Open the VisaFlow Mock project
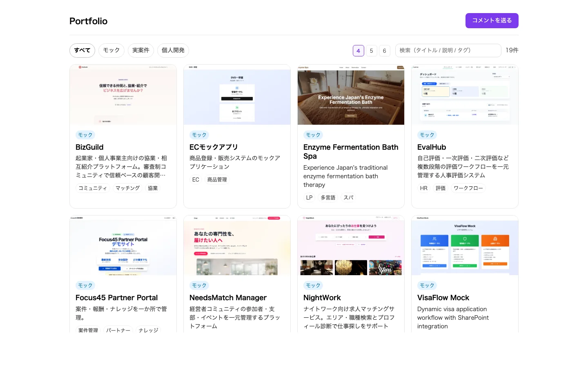 tap(443, 298)
